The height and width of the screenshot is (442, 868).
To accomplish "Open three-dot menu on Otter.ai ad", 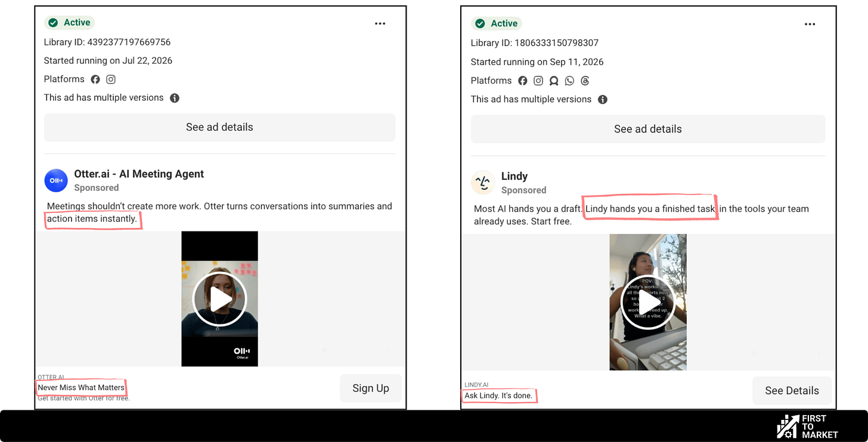I will (x=380, y=24).
